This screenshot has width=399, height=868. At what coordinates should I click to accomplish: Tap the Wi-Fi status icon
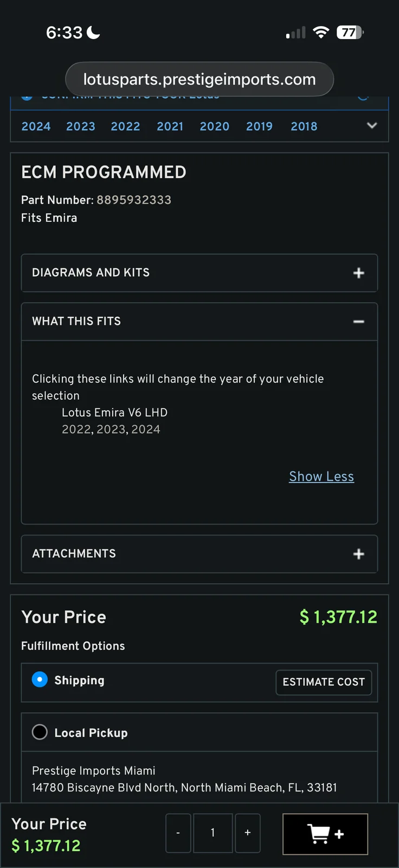(x=321, y=33)
